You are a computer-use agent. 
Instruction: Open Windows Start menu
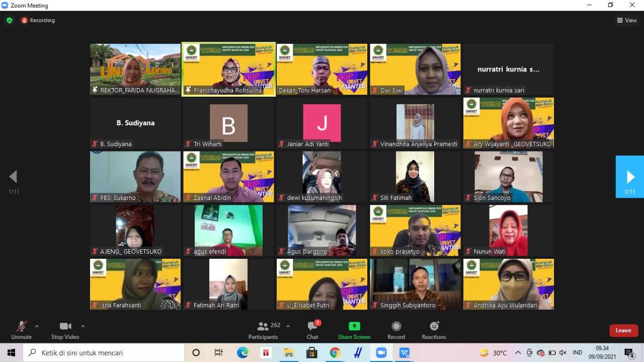coord(11,352)
